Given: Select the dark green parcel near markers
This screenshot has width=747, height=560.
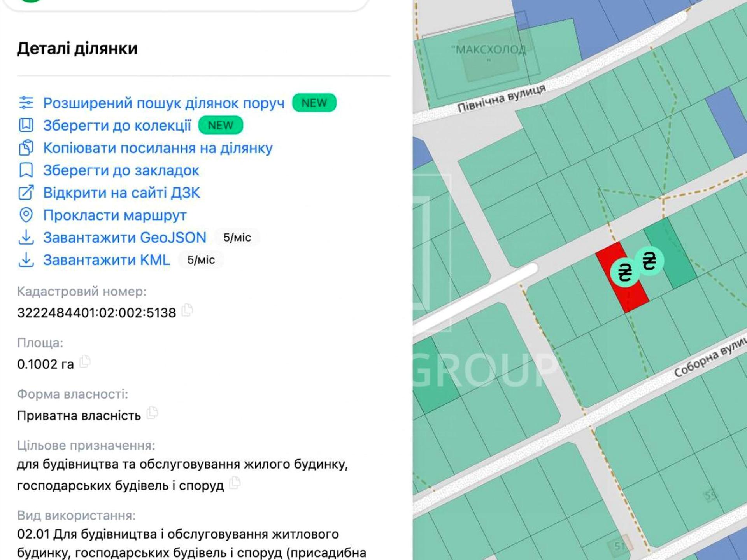Looking at the screenshot, I should coord(676,253).
